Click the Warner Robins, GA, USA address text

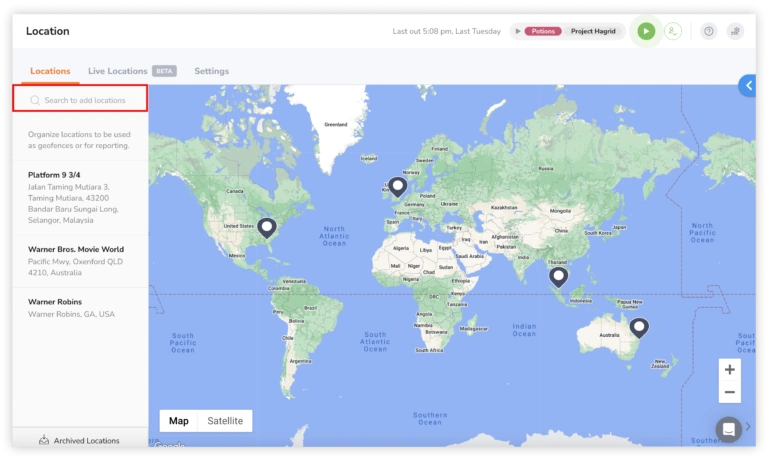71,314
